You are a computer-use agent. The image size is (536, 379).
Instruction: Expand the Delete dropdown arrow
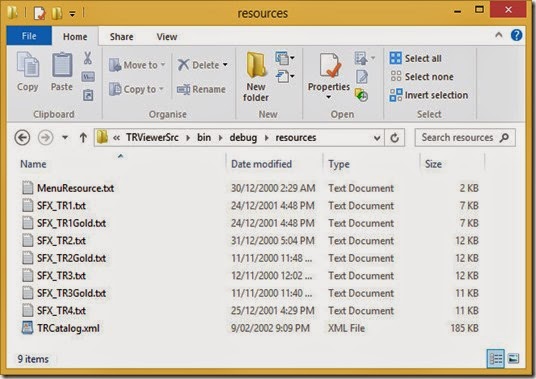(x=225, y=65)
